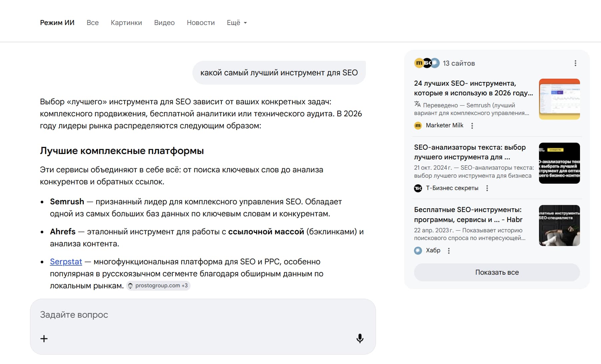The image size is (601, 364).
Task: Open the 24 лучших SEO-инструмента article
Action: (x=473, y=88)
